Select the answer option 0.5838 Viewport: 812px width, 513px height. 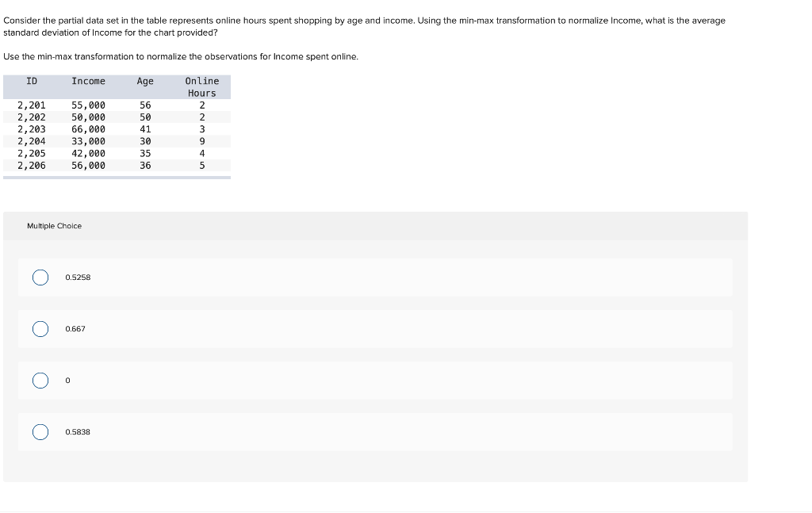pos(40,431)
